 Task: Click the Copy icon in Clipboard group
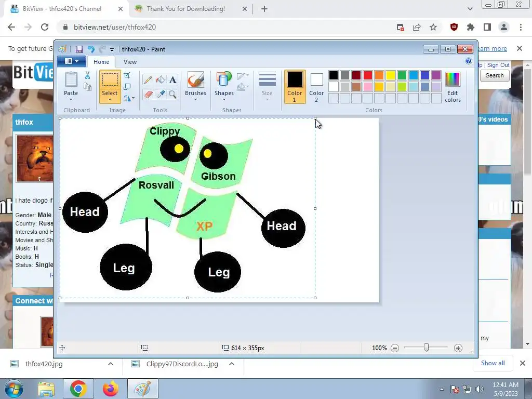(x=87, y=87)
